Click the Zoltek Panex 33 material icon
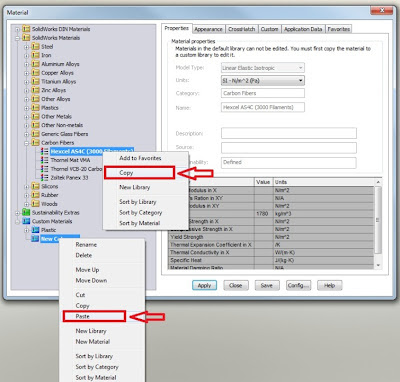 tap(45, 177)
